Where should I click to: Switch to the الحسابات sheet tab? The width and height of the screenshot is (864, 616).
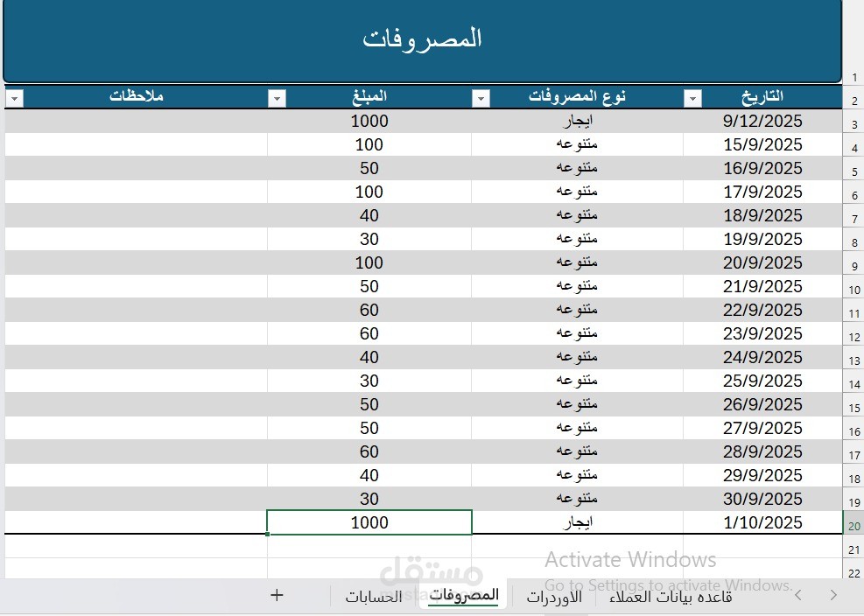click(x=374, y=596)
